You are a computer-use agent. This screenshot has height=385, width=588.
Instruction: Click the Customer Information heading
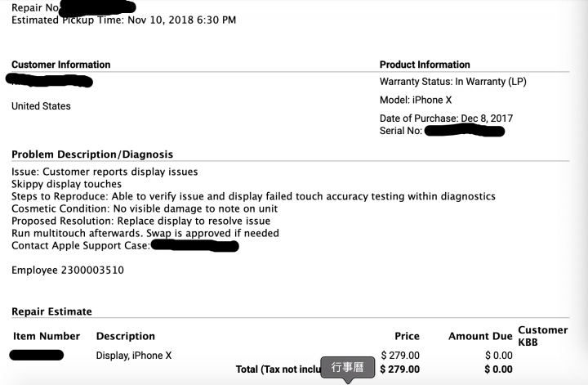pyautogui.click(x=60, y=65)
